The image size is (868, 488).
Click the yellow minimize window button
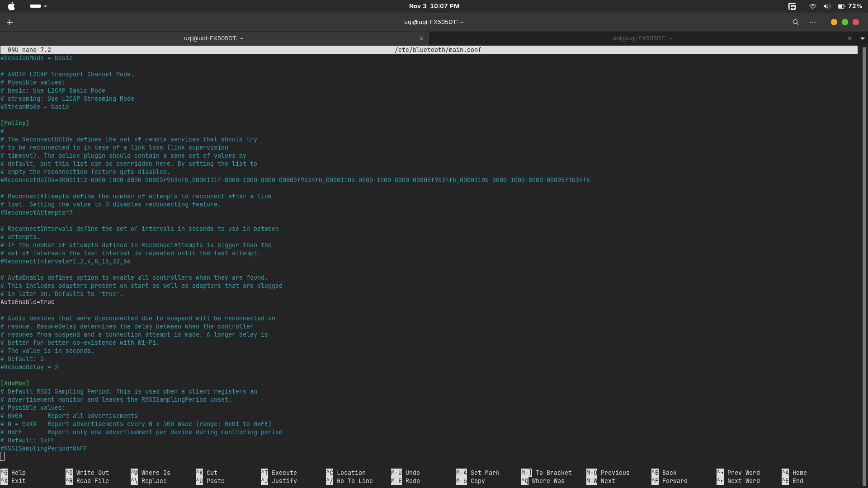pyautogui.click(x=834, y=22)
